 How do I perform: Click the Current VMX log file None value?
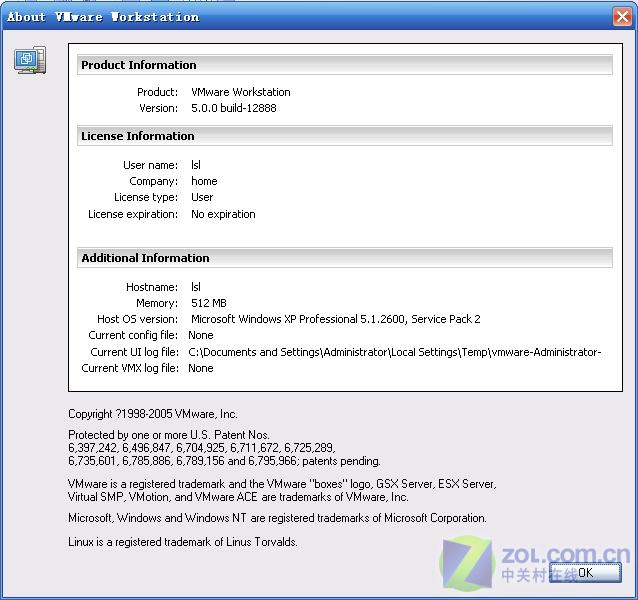[x=201, y=368]
